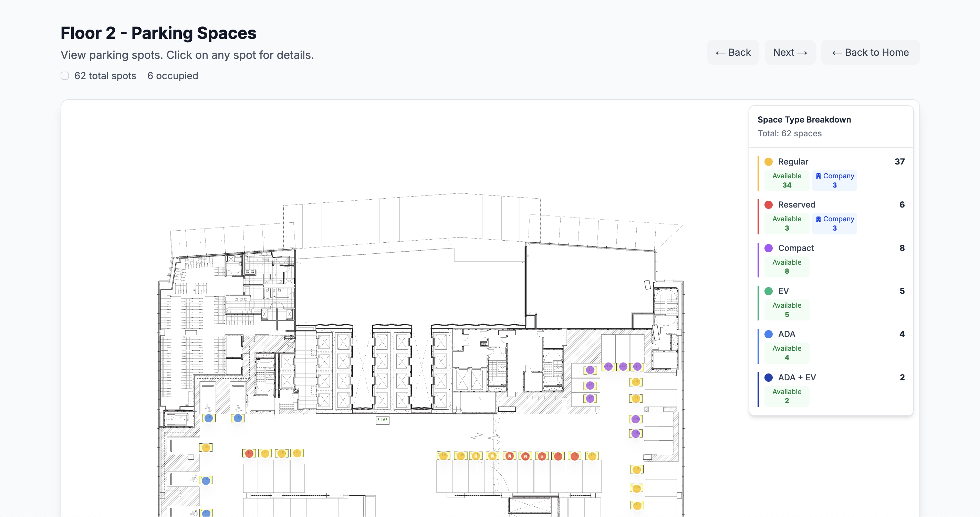Select yellow parking spot 3-100
The image size is (980, 517).
coord(297,453)
